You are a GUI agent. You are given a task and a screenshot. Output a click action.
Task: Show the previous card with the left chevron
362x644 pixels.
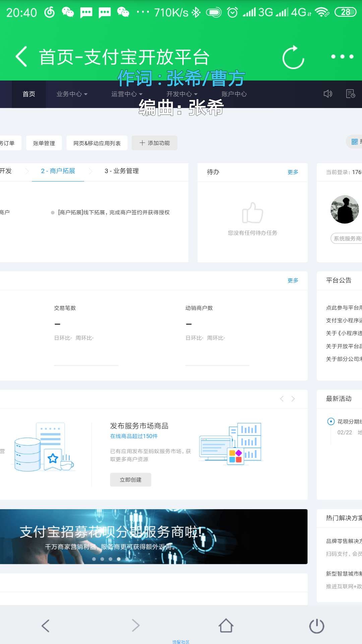(282, 398)
